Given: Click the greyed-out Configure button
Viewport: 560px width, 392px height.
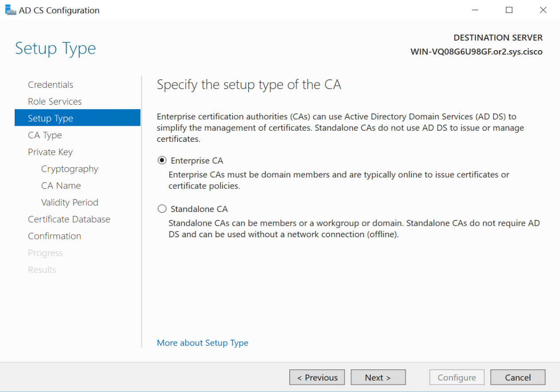Looking at the screenshot, I should tap(457, 377).
